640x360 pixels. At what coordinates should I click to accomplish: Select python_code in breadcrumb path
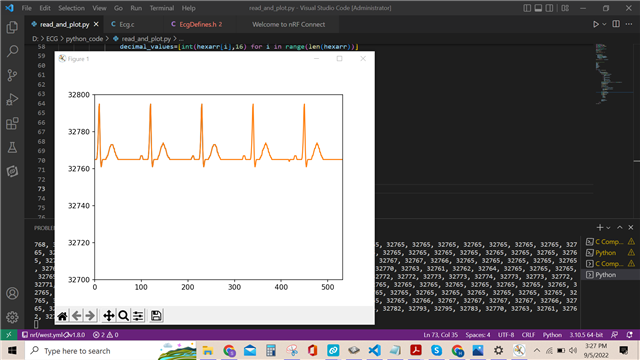coord(84,39)
